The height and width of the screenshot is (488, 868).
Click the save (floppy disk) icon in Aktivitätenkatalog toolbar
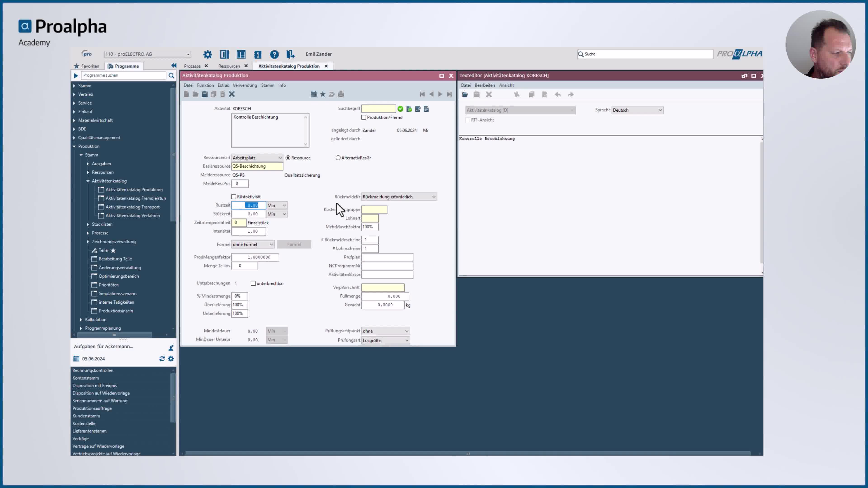tap(205, 94)
